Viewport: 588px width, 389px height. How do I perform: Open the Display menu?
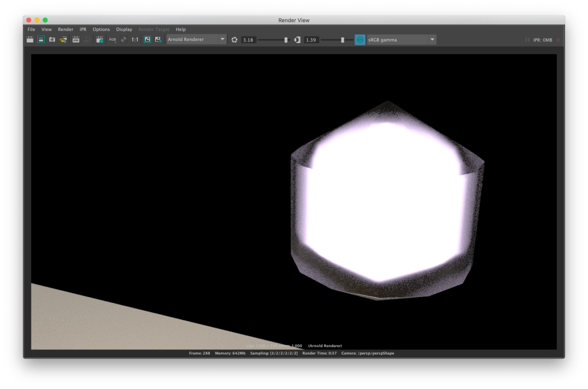[124, 29]
